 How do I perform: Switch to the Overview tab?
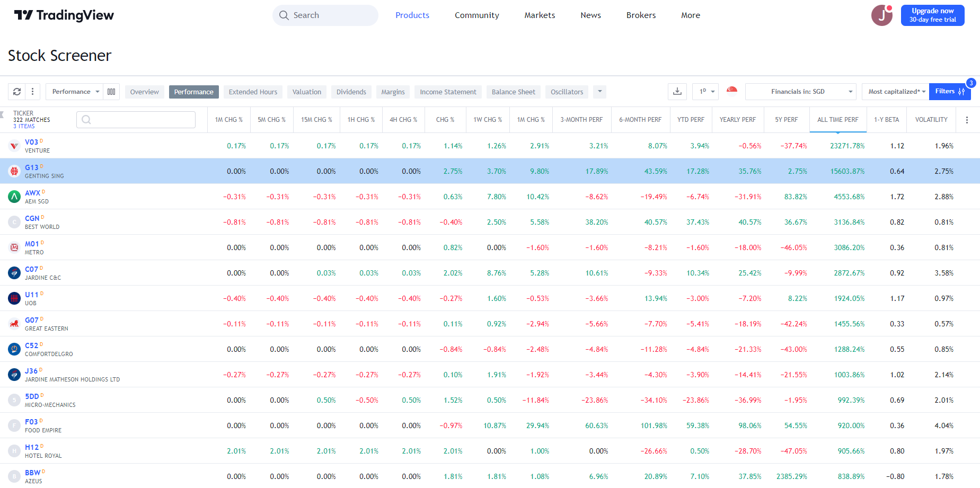click(144, 91)
